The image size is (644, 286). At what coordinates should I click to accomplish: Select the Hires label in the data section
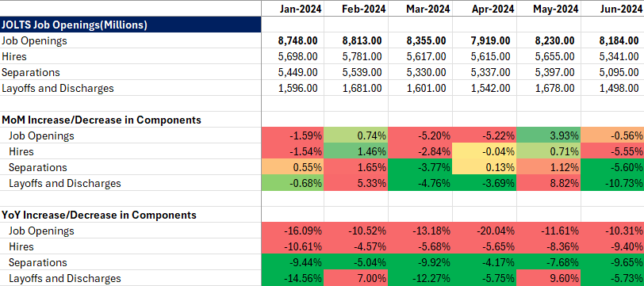(131, 56)
